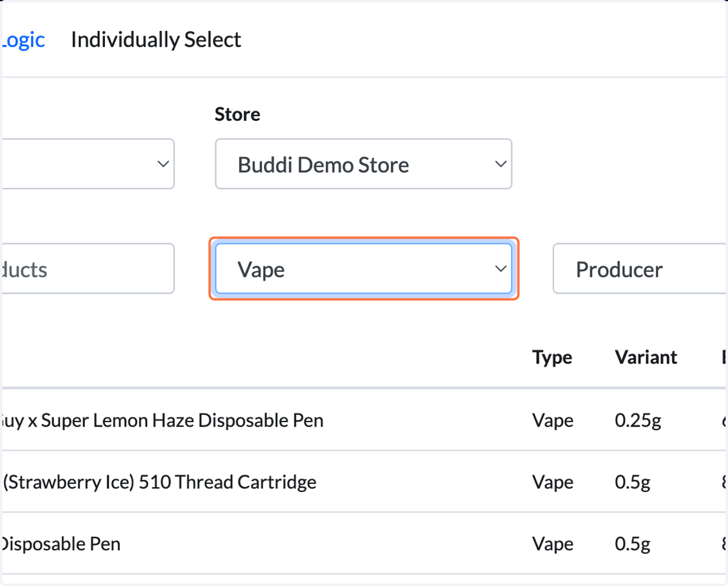This screenshot has height=586, width=728.
Task: Click 0.5g variant in Strawberry Ice row
Action: point(633,482)
